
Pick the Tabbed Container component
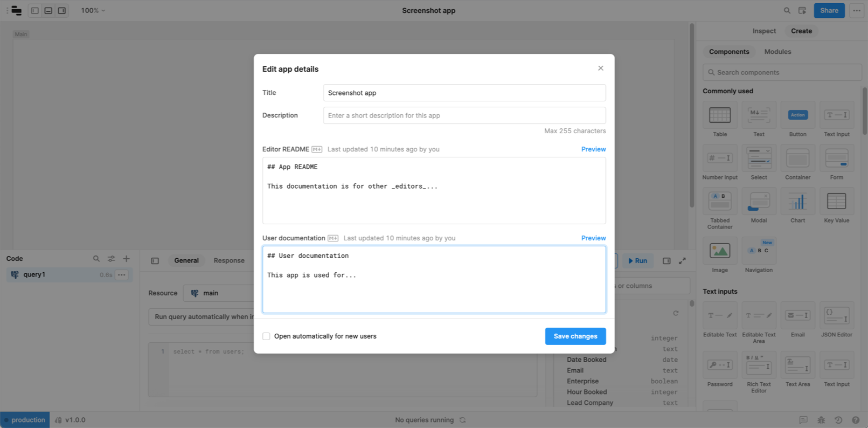tap(720, 209)
